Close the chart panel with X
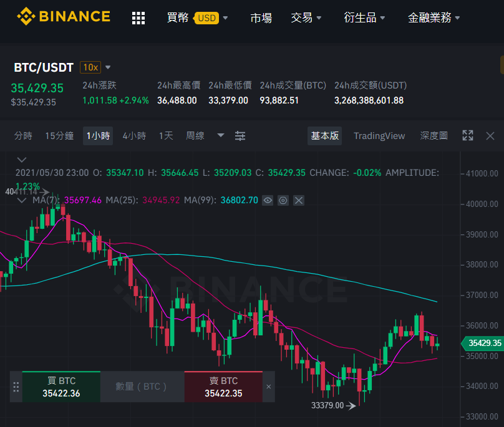This screenshot has width=504, height=427. click(x=490, y=136)
